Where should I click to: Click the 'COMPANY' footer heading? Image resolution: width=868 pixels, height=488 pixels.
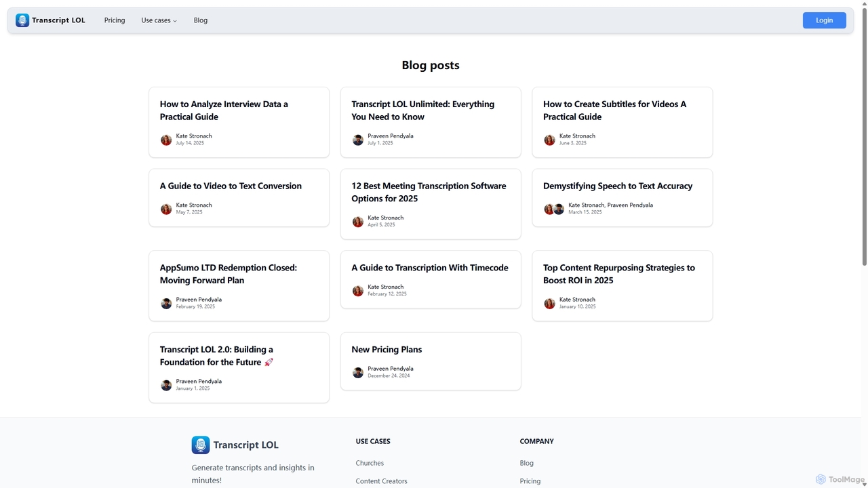tap(536, 441)
